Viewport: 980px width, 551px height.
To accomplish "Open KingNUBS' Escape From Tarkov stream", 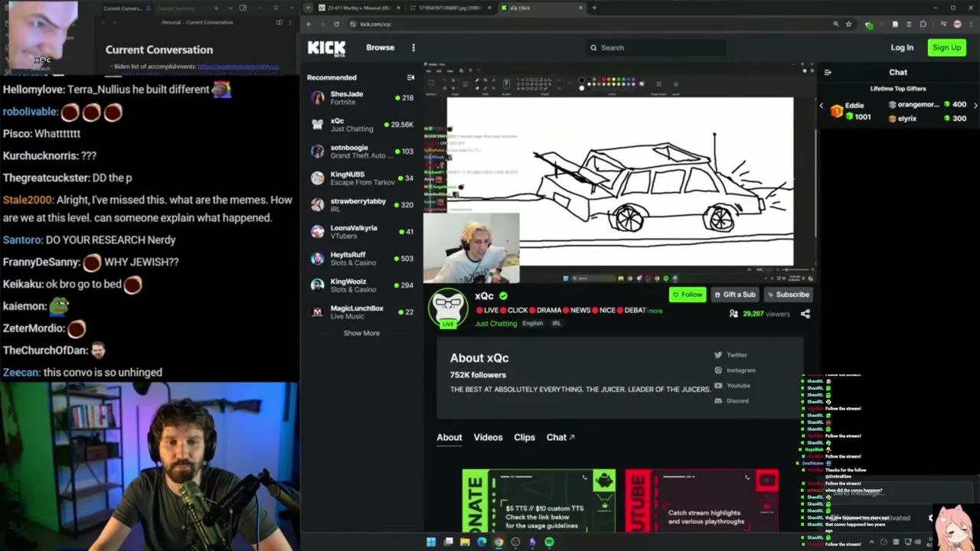I will [x=361, y=178].
